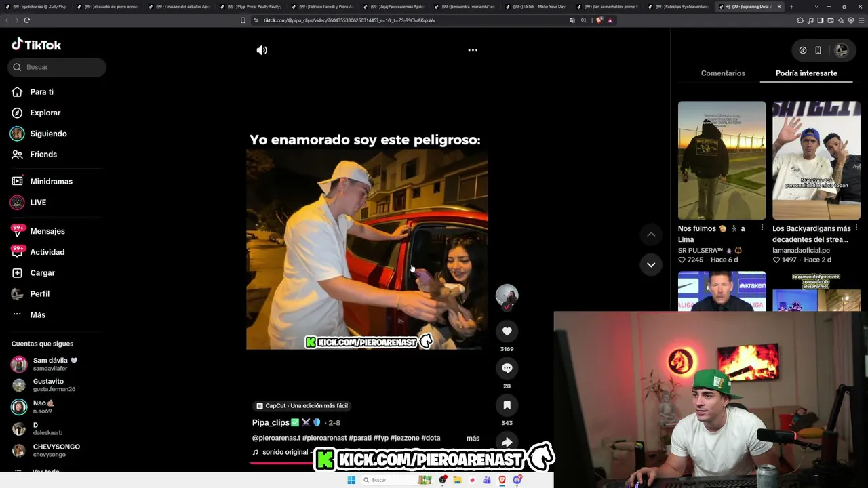Open the Cargar upload page
Screen dimensions: 868x488
pyautogui.click(x=42, y=273)
